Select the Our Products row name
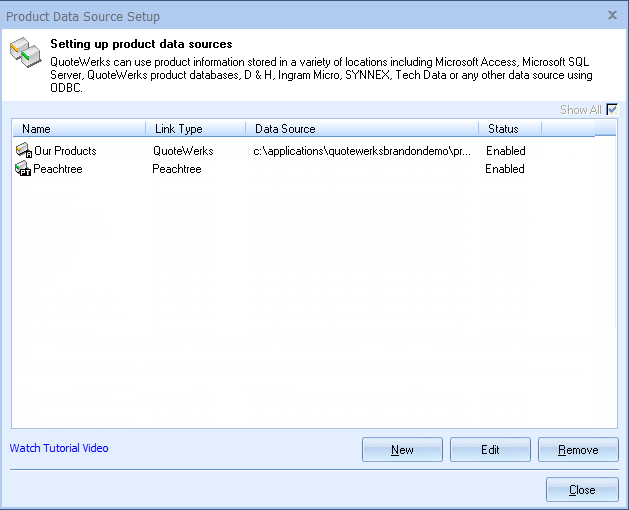Image resolution: width=629 pixels, height=510 pixels. click(x=65, y=151)
